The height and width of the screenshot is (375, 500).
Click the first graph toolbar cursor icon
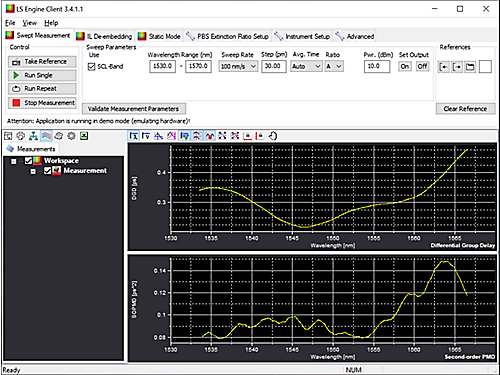click(134, 136)
